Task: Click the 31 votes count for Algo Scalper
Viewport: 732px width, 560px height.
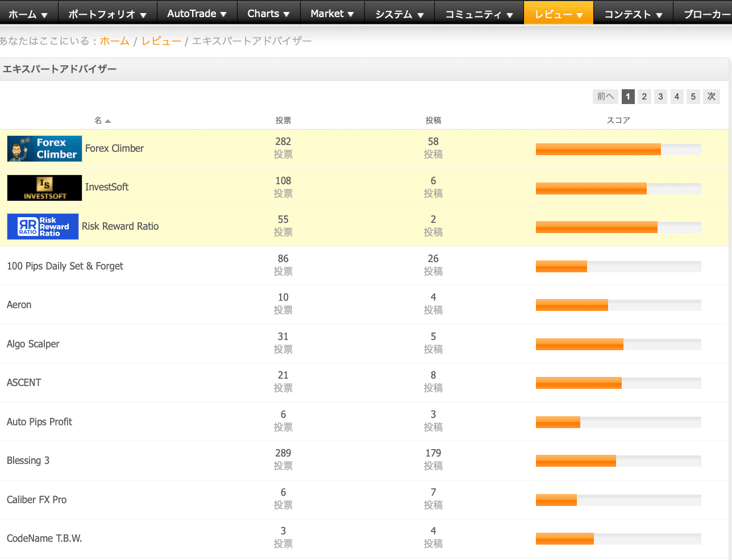Action: [x=283, y=337]
